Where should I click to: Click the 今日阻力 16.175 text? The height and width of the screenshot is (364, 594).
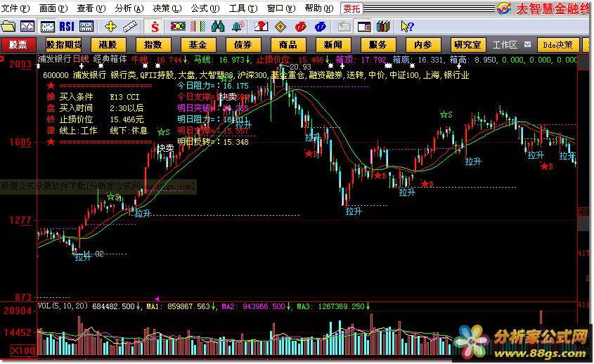click(213, 86)
